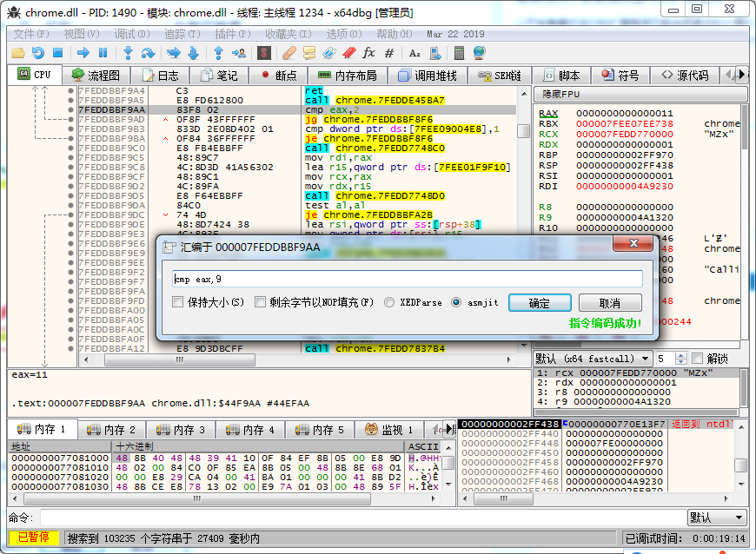Click the stack pane scrollbar up arrow

point(741,427)
